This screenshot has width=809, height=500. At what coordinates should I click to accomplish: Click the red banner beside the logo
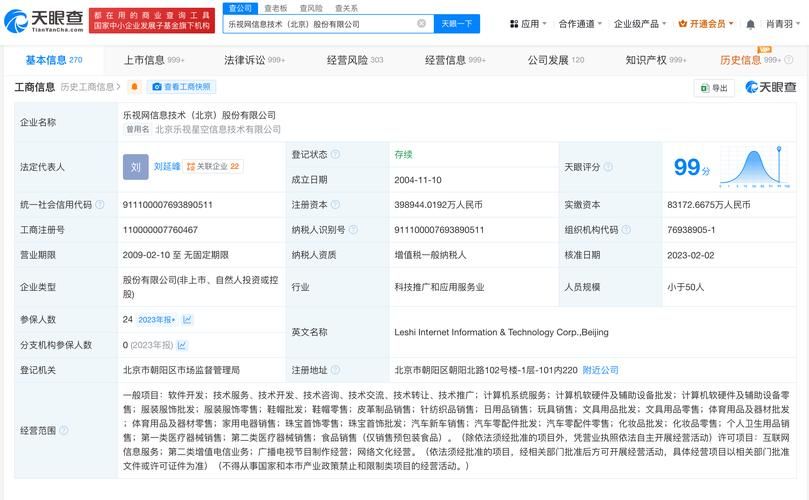point(152,21)
